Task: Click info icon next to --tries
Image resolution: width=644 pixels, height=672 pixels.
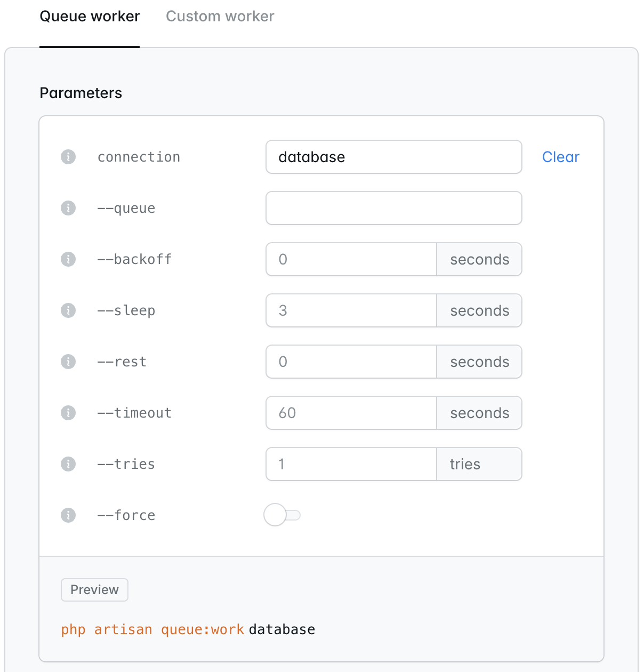Action: [x=68, y=464]
